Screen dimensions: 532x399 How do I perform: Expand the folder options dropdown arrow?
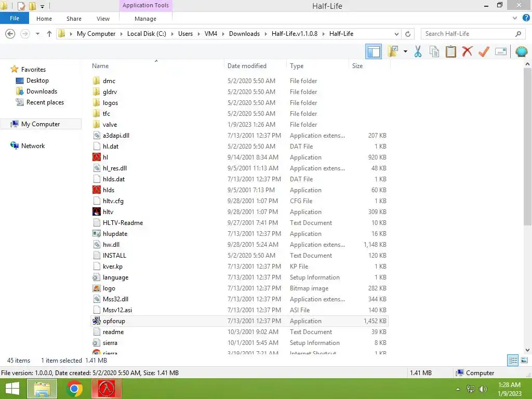pyautogui.click(x=405, y=51)
